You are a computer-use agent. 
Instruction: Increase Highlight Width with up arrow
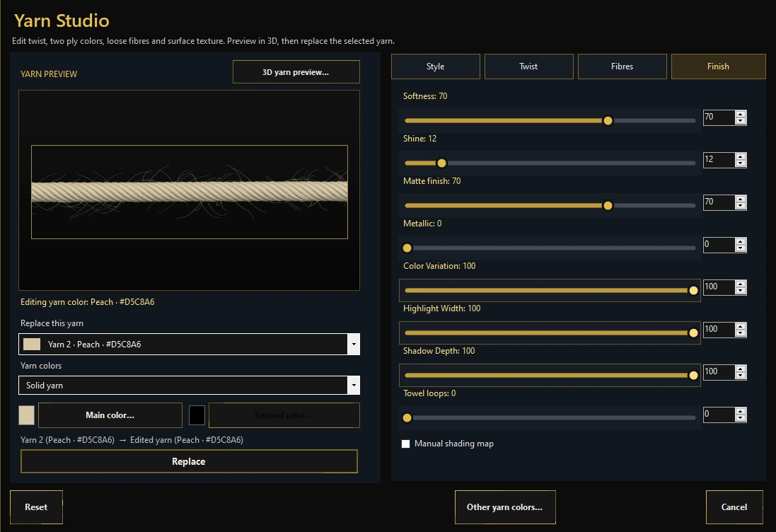tap(741, 327)
